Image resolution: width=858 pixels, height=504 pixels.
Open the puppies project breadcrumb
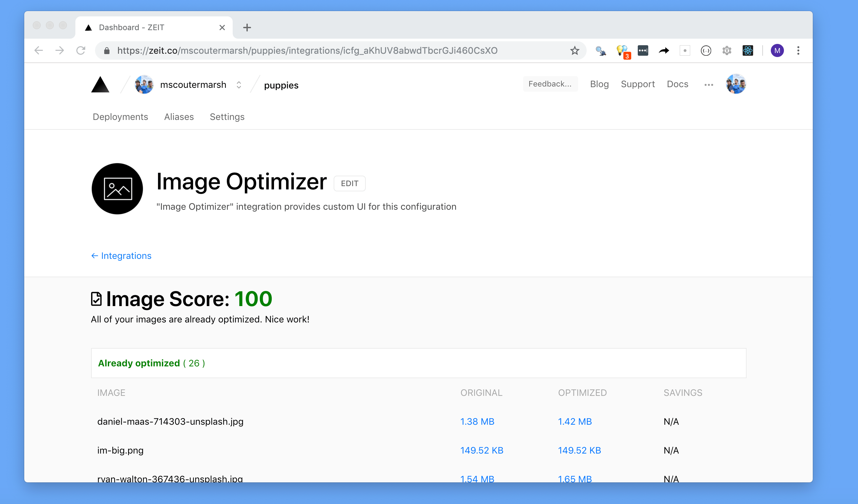pos(281,85)
